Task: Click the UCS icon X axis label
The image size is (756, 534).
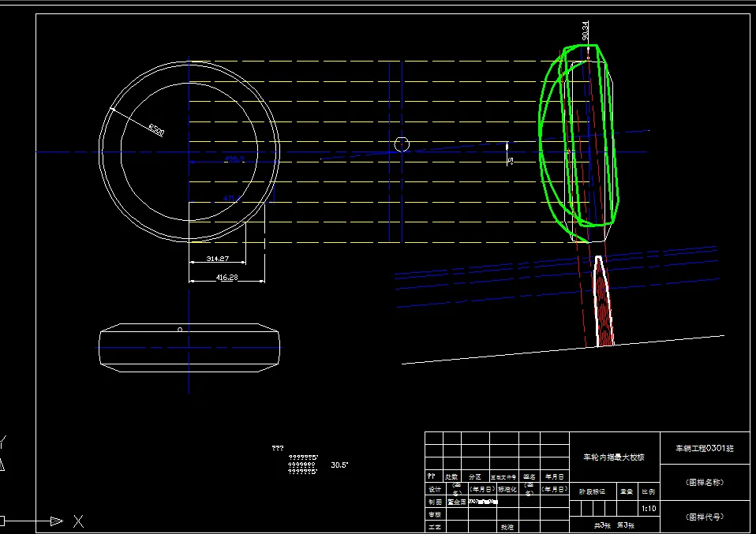Action: point(79,521)
